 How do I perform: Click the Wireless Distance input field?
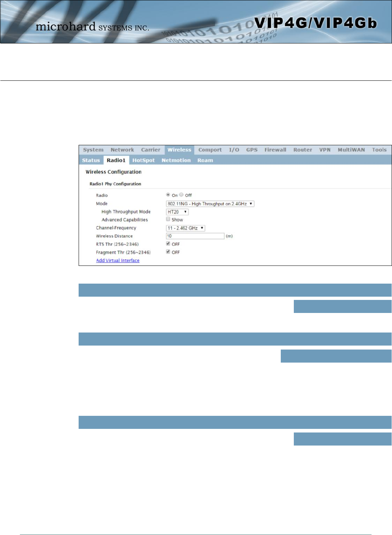195,236
